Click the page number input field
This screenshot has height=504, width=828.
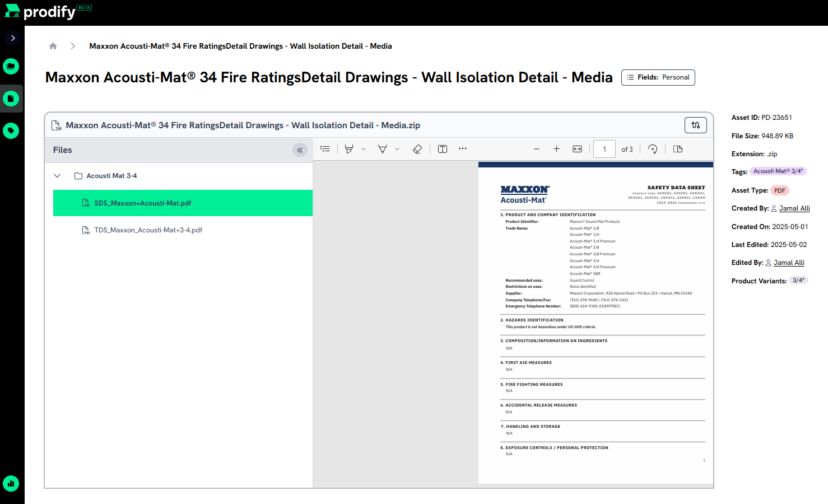[604, 149]
